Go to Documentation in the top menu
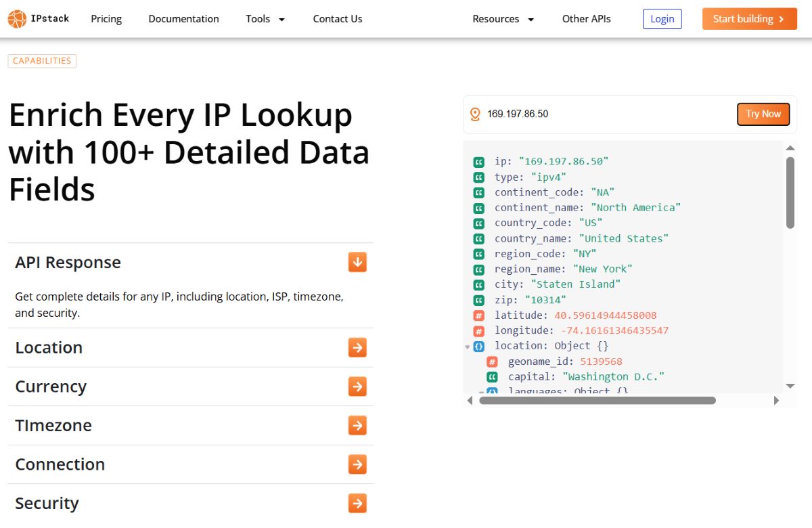812x528 pixels. pos(183,18)
